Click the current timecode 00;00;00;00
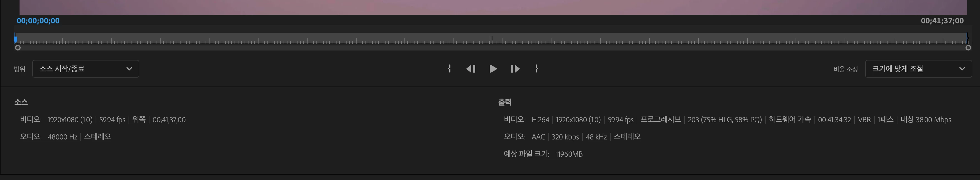980x180 pixels. point(38,21)
